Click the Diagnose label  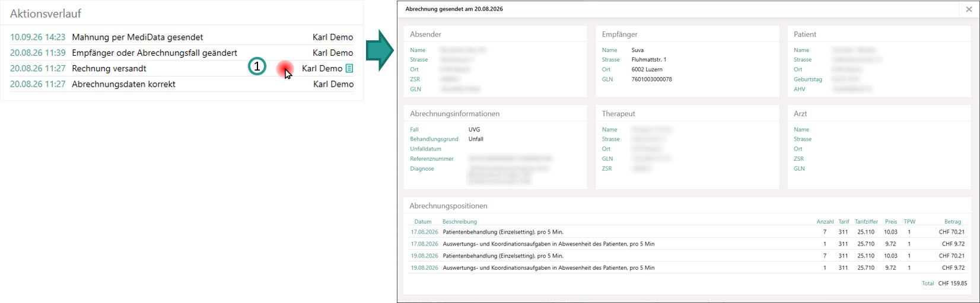[x=422, y=169]
